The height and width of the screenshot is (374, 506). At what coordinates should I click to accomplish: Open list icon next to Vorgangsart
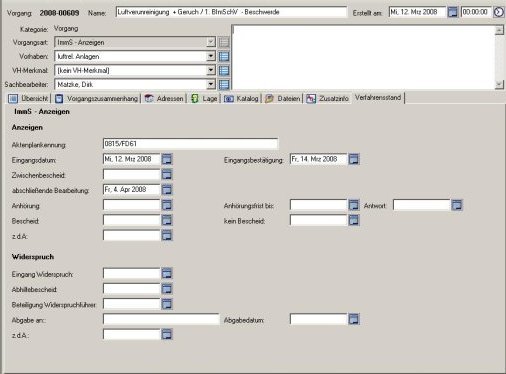pyautogui.click(x=224, y=42)
